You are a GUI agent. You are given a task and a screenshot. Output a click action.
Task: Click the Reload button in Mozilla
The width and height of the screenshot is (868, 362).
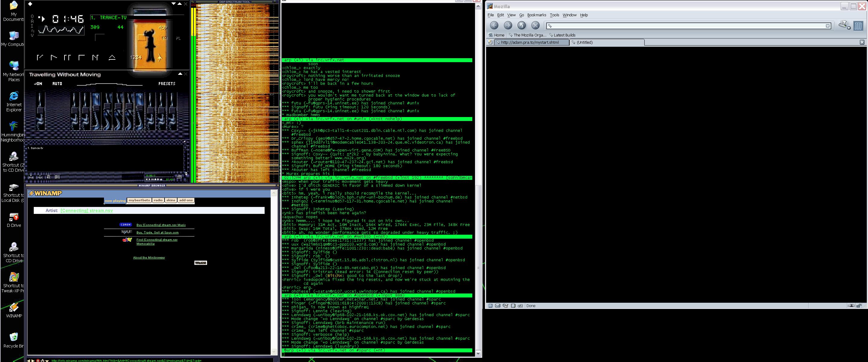tap(522, 25)
